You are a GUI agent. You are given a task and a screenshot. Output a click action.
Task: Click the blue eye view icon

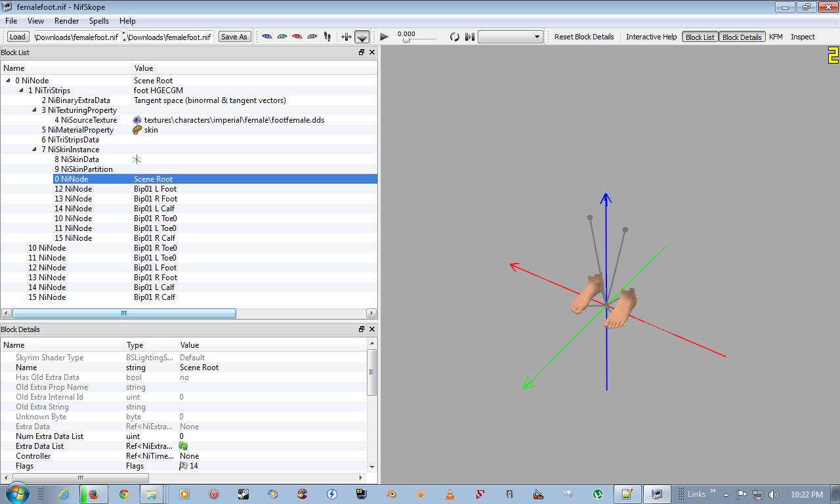267,37
